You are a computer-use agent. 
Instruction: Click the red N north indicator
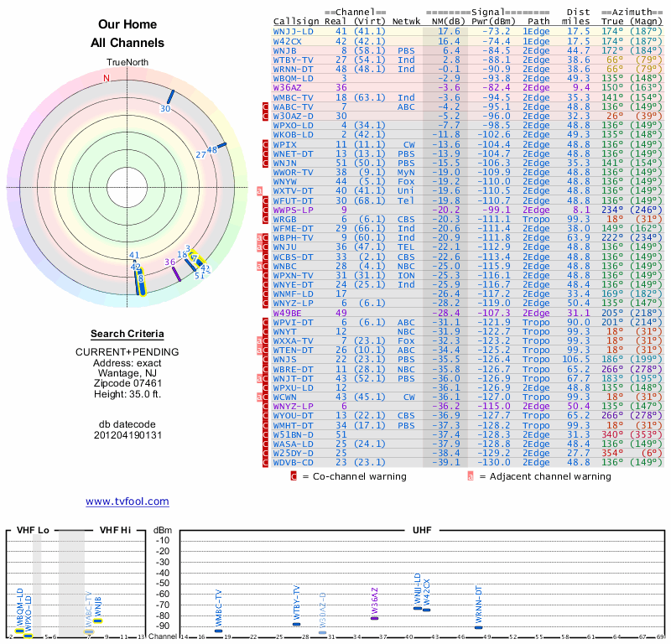point(107,79)
